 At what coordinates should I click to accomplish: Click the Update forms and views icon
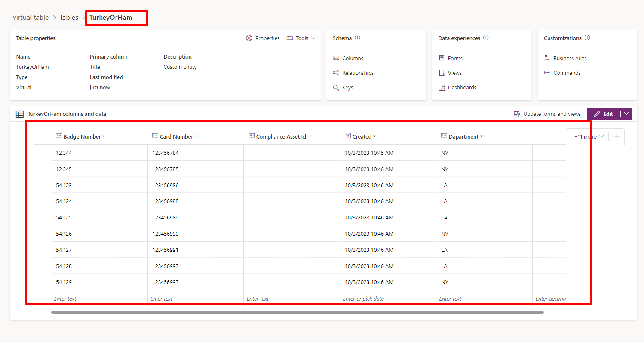click(517, 114)
